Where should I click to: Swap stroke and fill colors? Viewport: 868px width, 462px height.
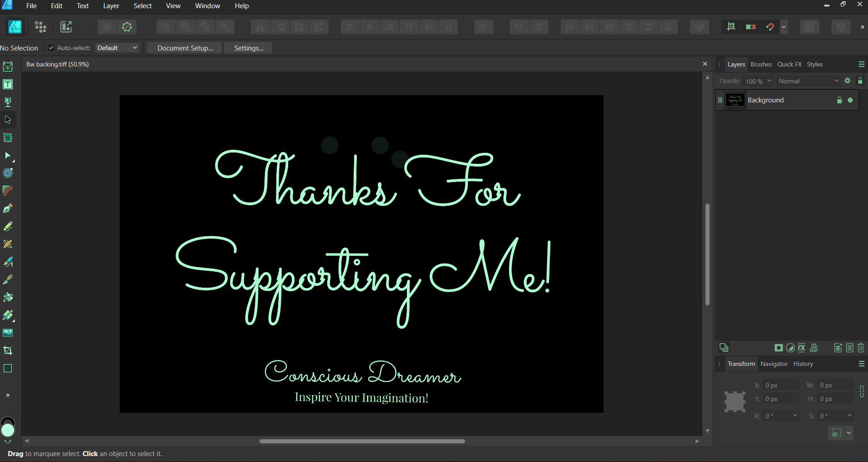point(8,442)
